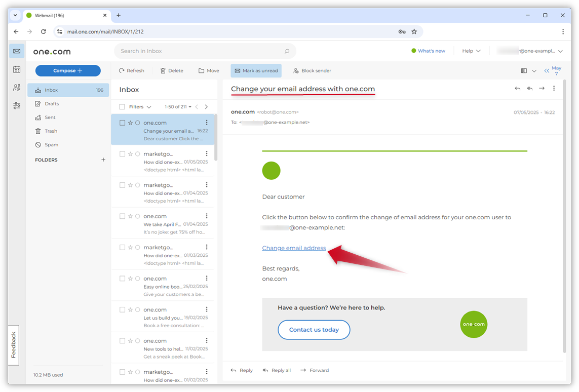Tick the select-all checkbox beside Filters
Screen dimensions: 579x392
(122, 107)
